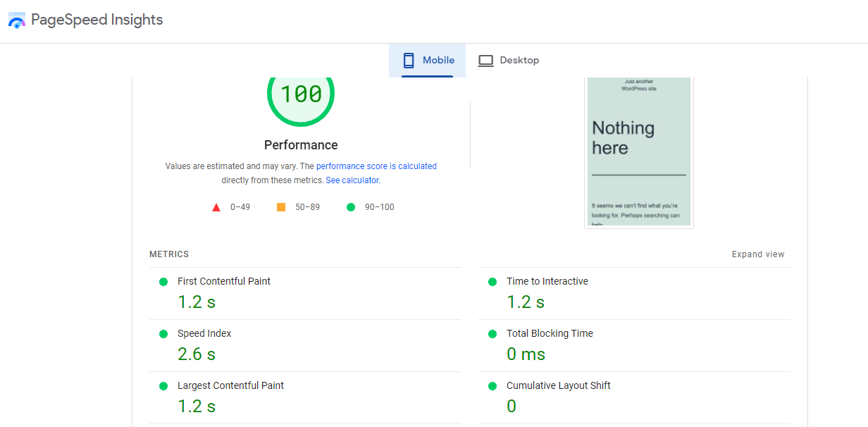Switch to the Mobile tab

427,61
